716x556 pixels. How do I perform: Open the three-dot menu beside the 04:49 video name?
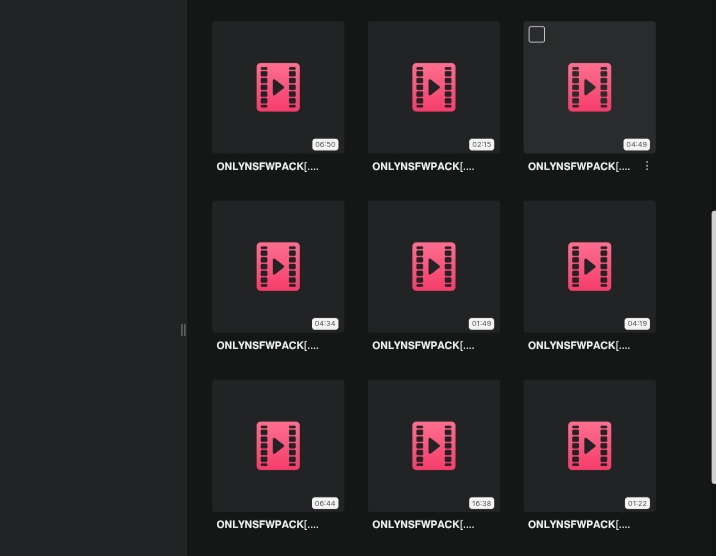647,166
